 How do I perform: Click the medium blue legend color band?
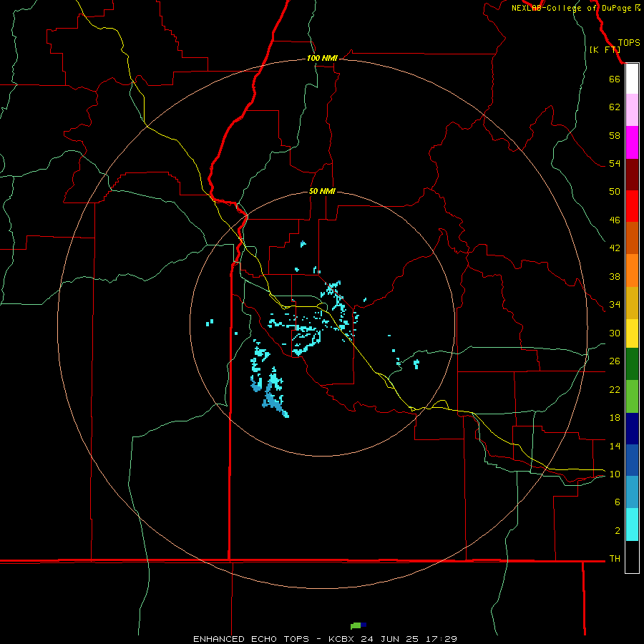pyautogui.click(x=632, y=459)
